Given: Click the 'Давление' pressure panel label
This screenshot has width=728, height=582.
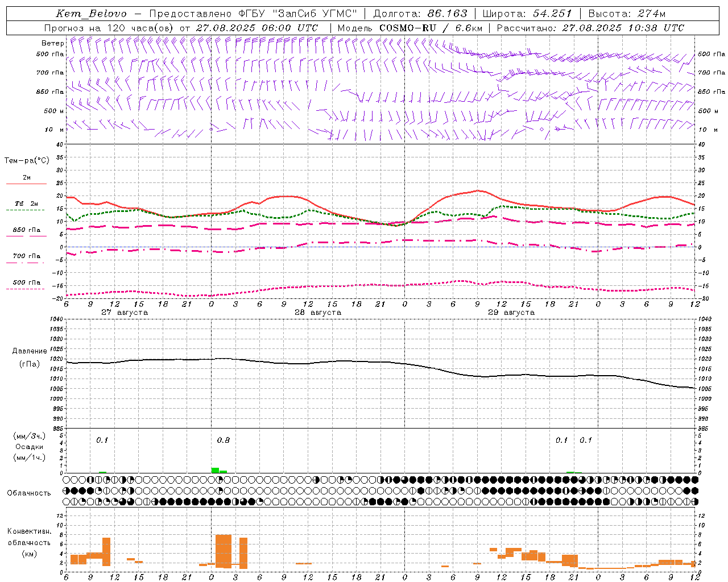Looking at the screenshot, I should point(30,351).
